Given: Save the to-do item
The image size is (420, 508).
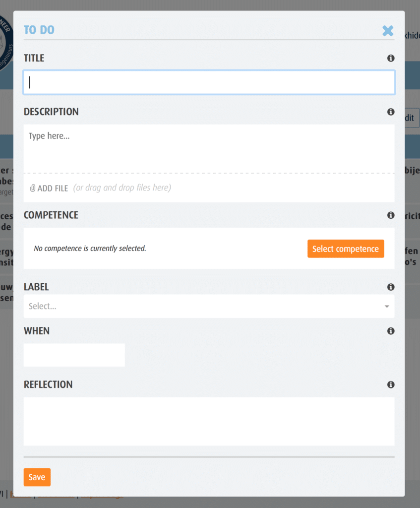Looking at the screenshot, I should point(37,477).
